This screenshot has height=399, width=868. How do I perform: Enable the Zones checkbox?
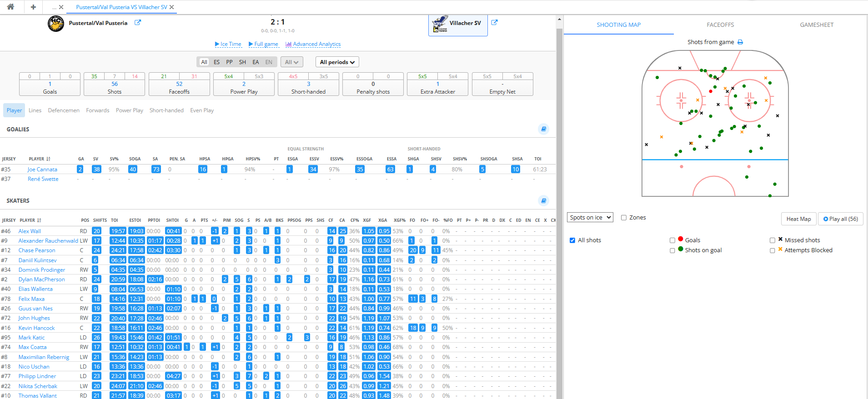(624, 218)
